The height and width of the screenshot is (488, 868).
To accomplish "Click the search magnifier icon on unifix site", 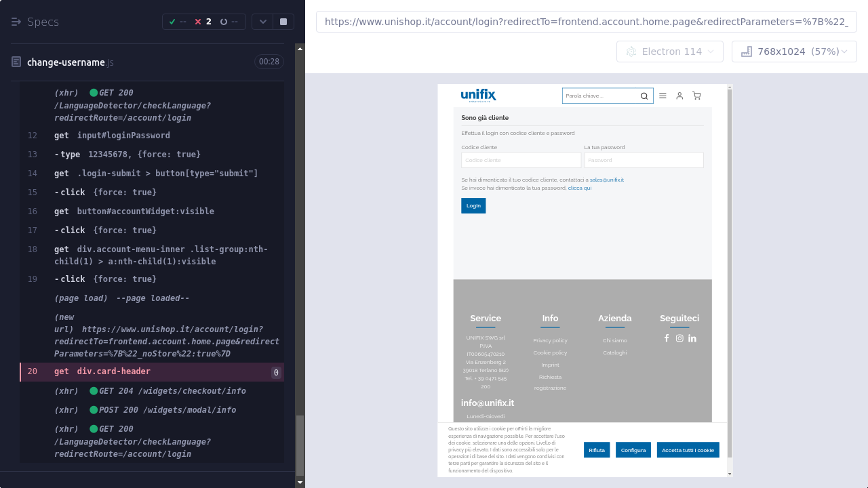I will (644, 96).
